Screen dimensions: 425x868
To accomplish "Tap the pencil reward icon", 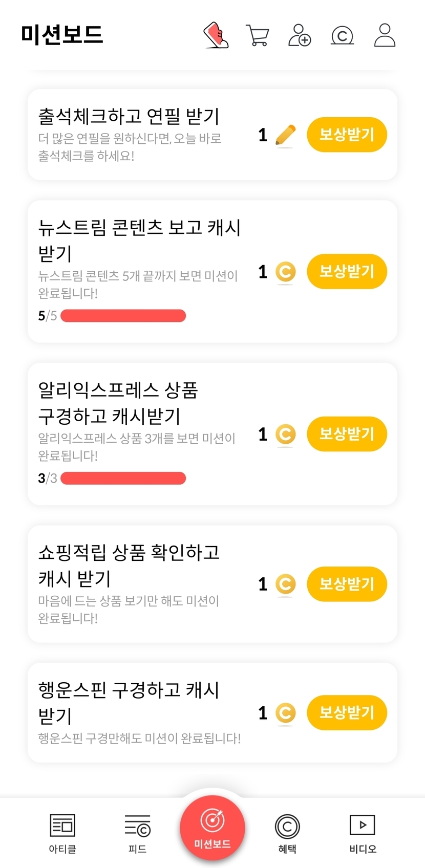I will (285, 135).
